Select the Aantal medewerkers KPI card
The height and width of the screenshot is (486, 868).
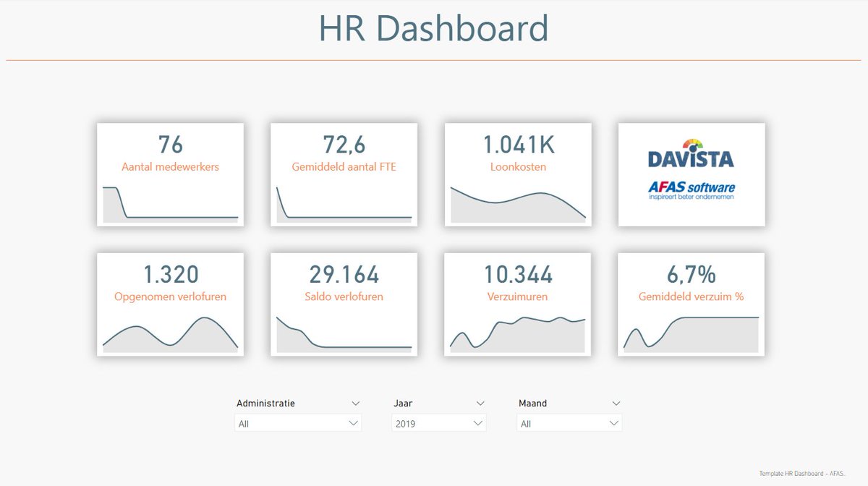tap(170, 174)
